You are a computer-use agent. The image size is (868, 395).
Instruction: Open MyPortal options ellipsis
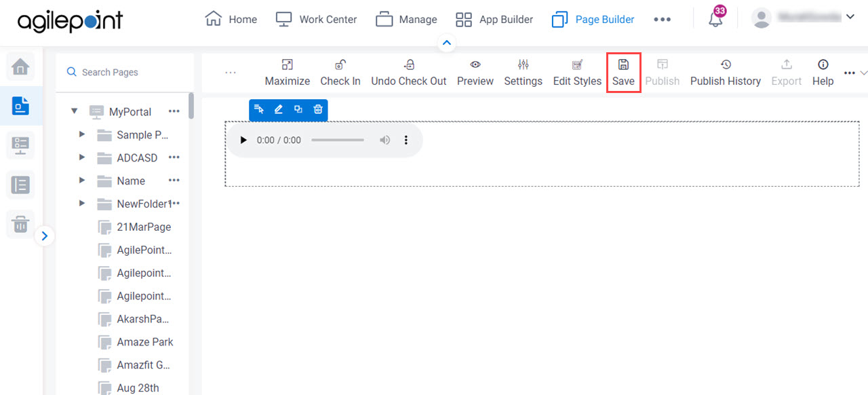pos(174,111)
